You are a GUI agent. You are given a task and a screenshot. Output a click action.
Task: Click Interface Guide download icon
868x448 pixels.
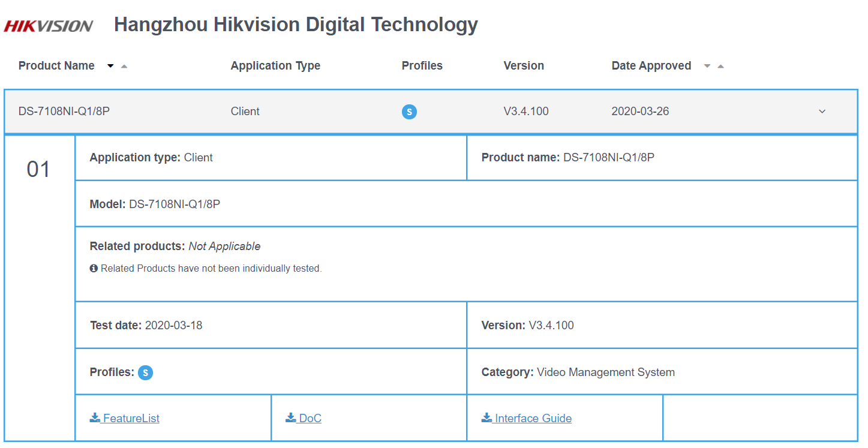tap(486, 417)
